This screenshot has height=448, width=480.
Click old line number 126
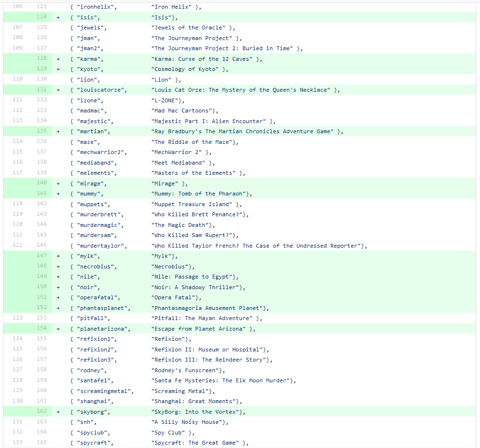pyautogui.click(x=18, y=360)
